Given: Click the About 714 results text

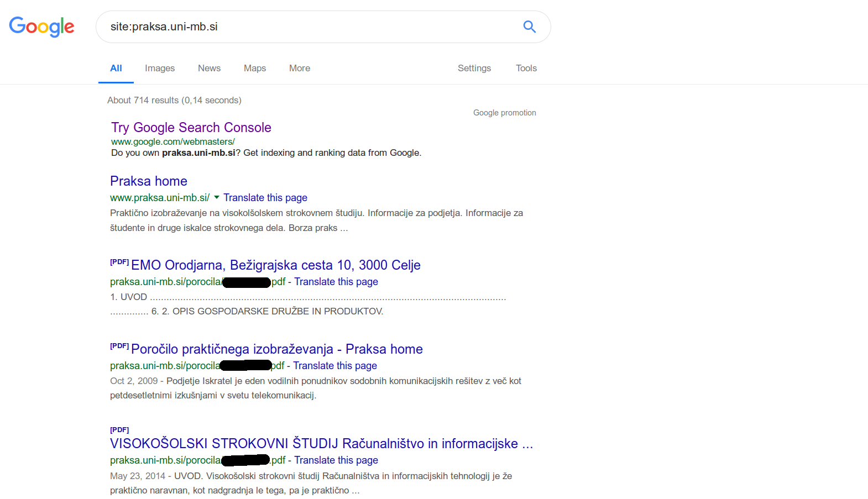Looking at the screenshot, I should coord(174,100).
